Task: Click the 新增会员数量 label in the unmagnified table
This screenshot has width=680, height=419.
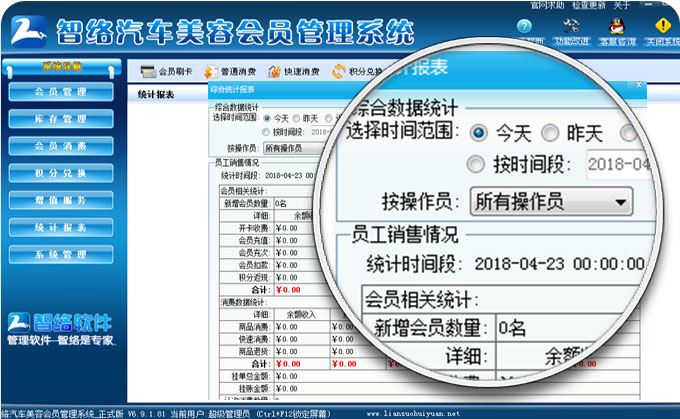Action: 247,203
